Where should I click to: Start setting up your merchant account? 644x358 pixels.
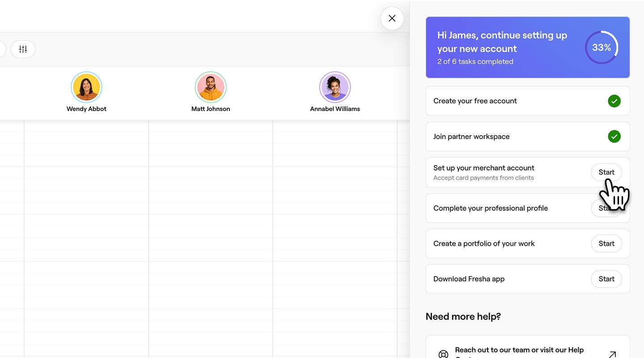[606, 172]
